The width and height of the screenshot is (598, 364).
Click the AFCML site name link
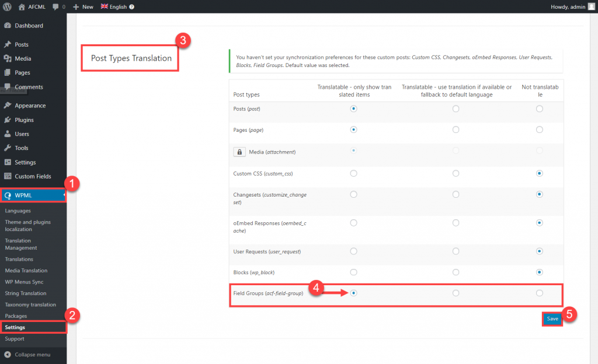pyautogui.click(x=37, y=7)
